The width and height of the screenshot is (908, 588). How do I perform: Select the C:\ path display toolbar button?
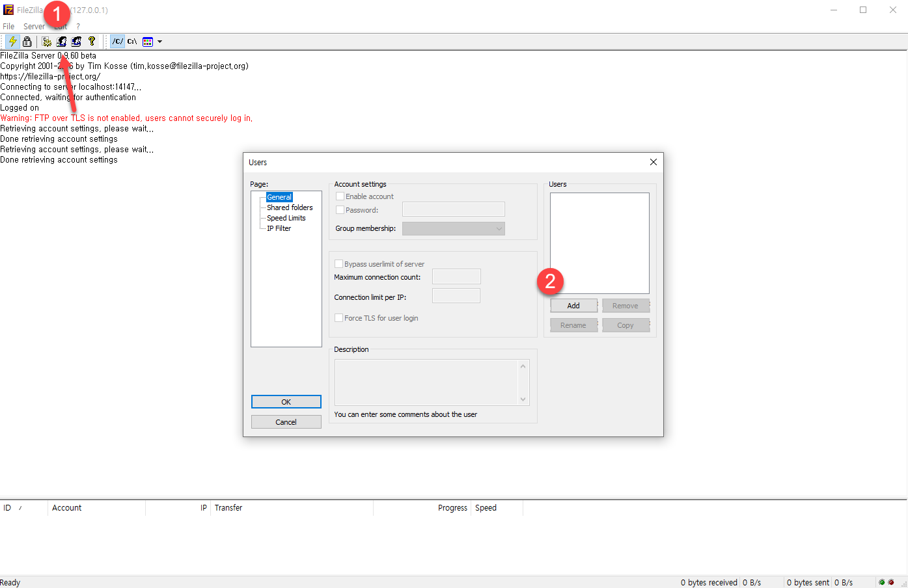(x=132, y=41)
